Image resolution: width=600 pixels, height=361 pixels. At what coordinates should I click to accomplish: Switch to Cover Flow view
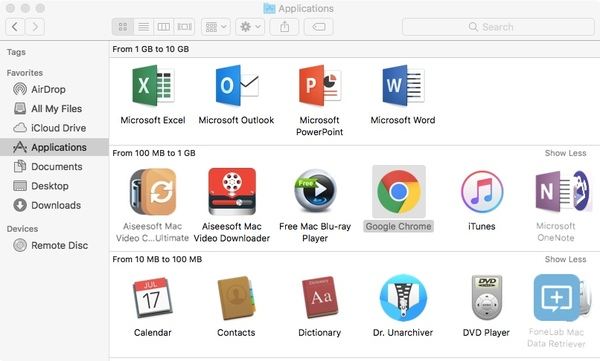pyautogui.click(x=184, y=27)
